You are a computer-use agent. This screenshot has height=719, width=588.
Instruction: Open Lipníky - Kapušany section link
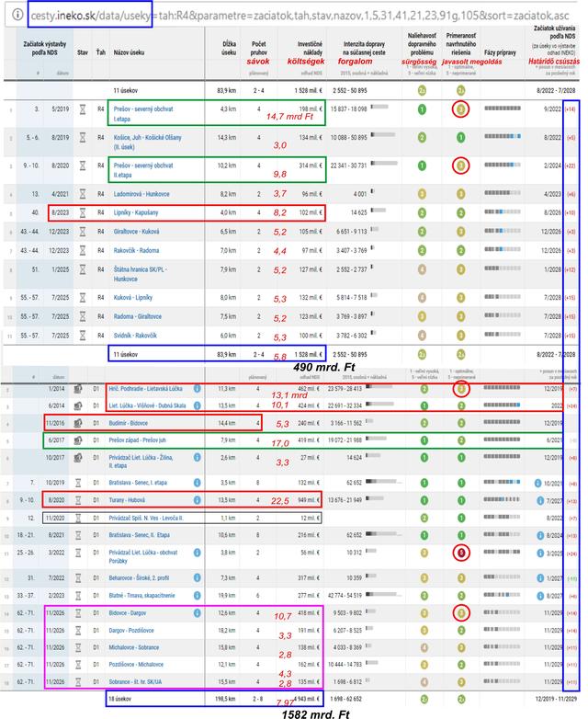pyautogui.click(x=136, y=212)
